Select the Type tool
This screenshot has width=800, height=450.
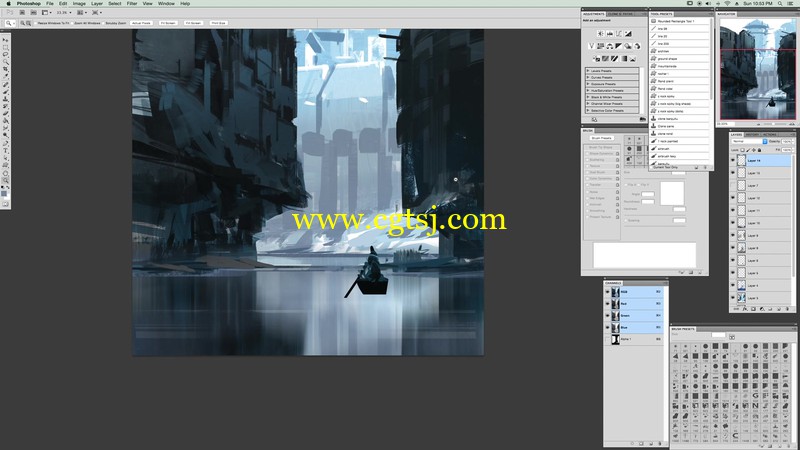[x=6, y=151]
